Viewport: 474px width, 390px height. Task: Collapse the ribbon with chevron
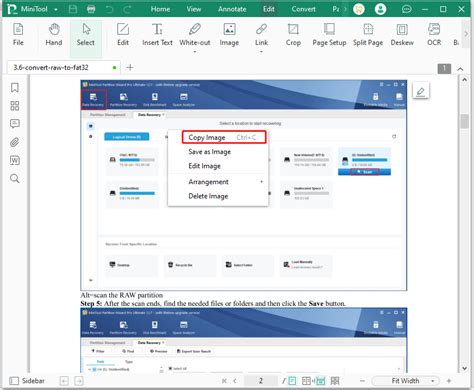pyautogui.click(x=460, y=69)
